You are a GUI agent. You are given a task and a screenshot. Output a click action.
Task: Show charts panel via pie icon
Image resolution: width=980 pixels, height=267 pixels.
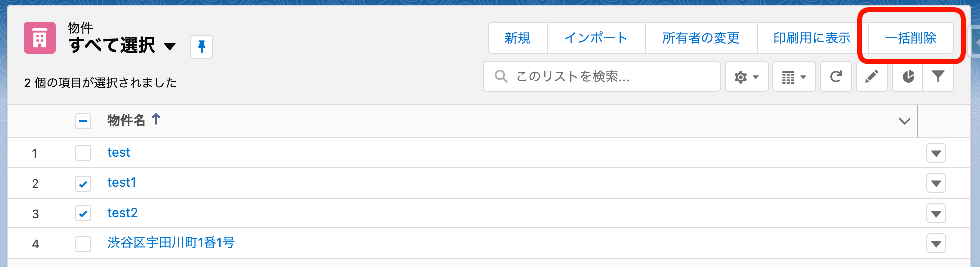(x=908, y=77)
